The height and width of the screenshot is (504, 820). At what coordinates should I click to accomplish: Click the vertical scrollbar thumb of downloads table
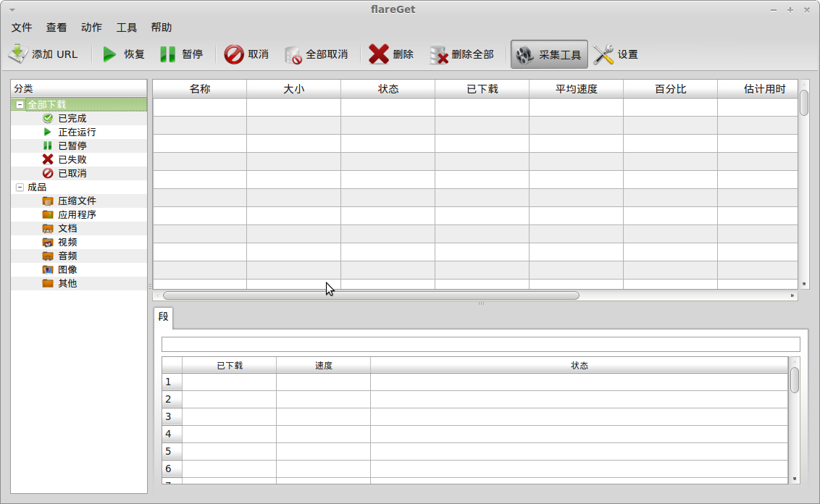804,103
